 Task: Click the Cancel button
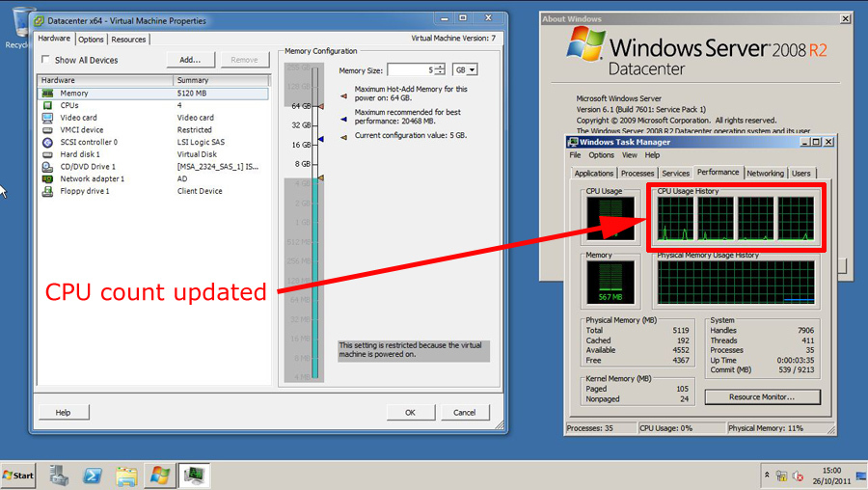(465, 413)
